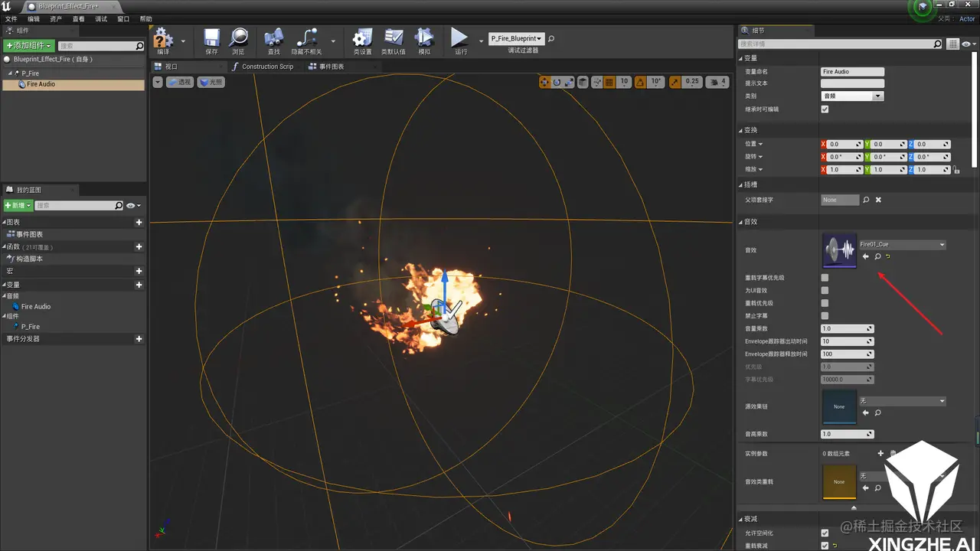Image resolution: width=980 pixels, height=551 pixels.
Task: Open 类设置 (Class Settings) in the toolbar
Action: click(x=362, y=39)
